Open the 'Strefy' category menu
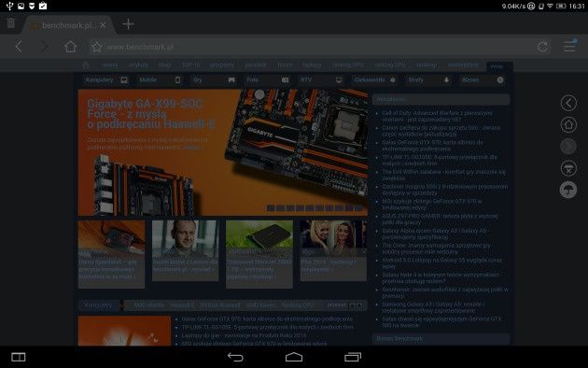 [x=427, y=80]
